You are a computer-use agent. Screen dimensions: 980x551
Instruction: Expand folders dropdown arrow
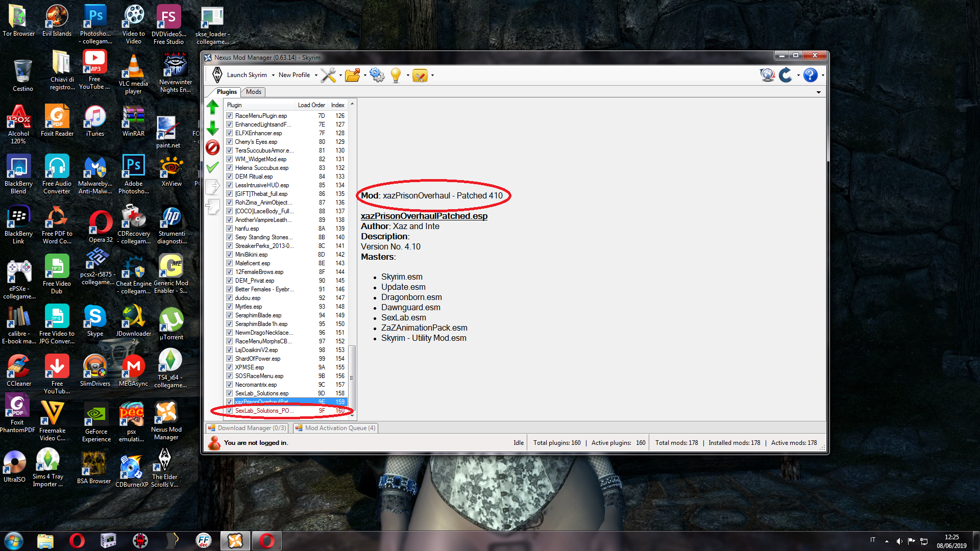click(365, 76)
